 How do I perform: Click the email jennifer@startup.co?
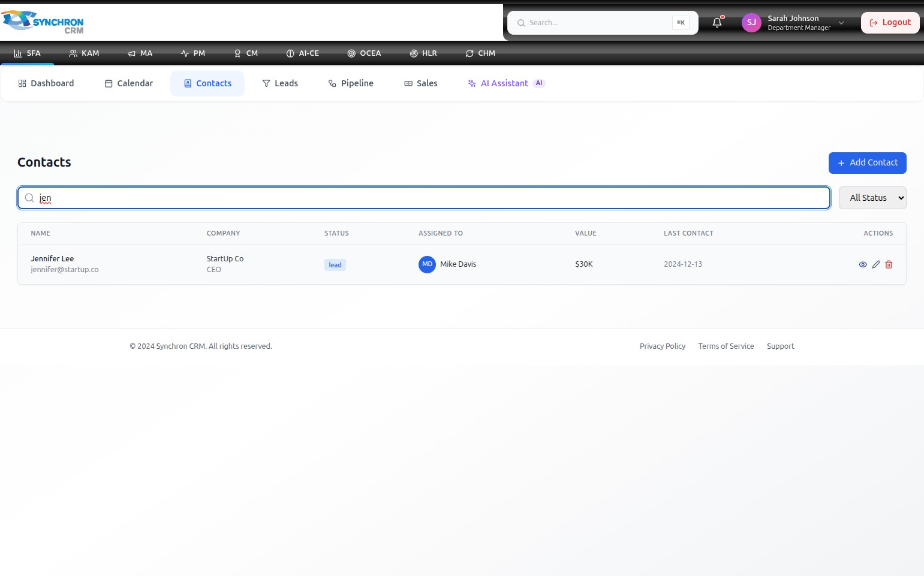[65, 270]
